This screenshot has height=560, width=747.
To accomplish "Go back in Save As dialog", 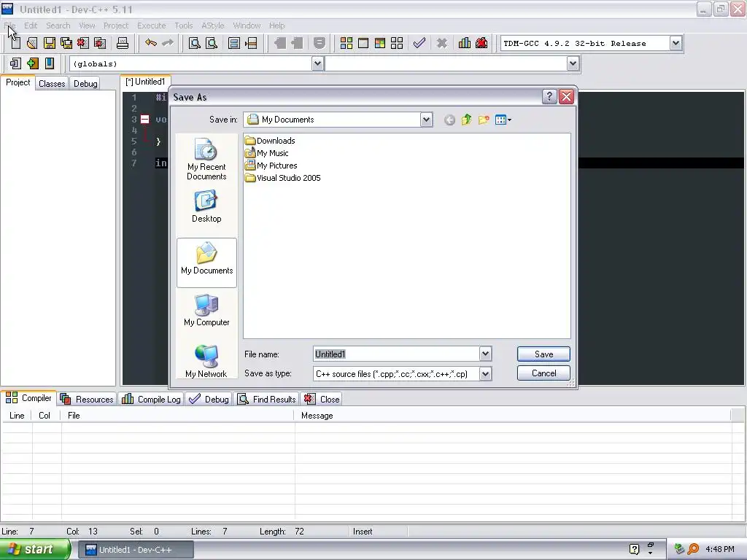I will pos(449,120).
